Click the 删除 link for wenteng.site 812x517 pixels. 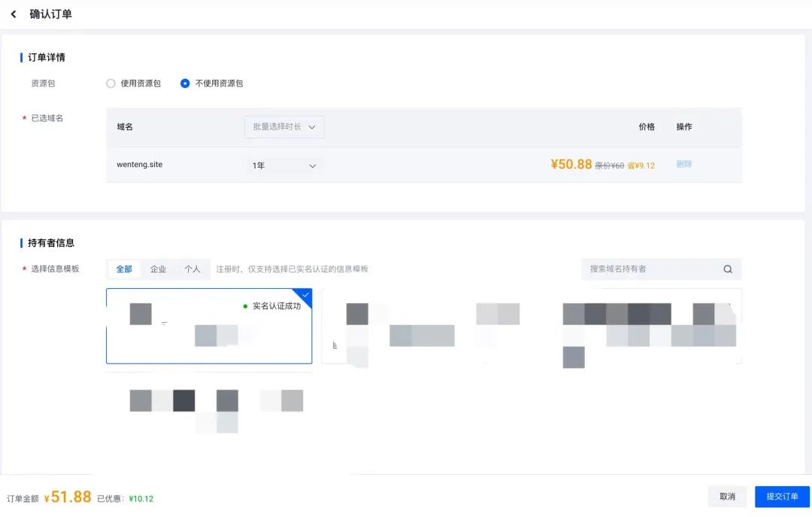click(x=683, y=164)
